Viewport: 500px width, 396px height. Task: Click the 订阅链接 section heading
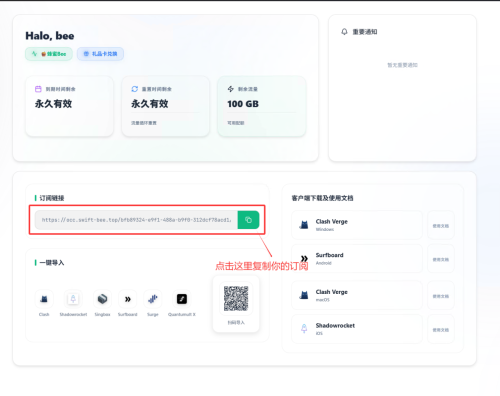pos(52,198)
